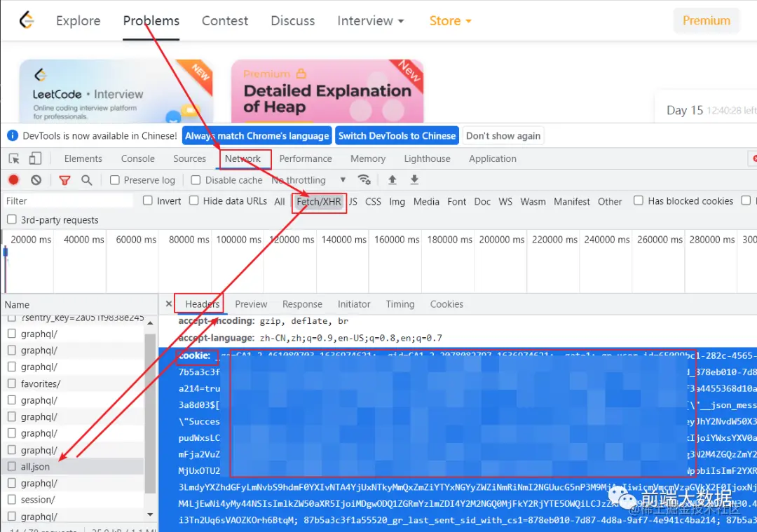Check the session/ request checkbox
Viewport: 757px width, 532px height.
[x=12, y=499]
